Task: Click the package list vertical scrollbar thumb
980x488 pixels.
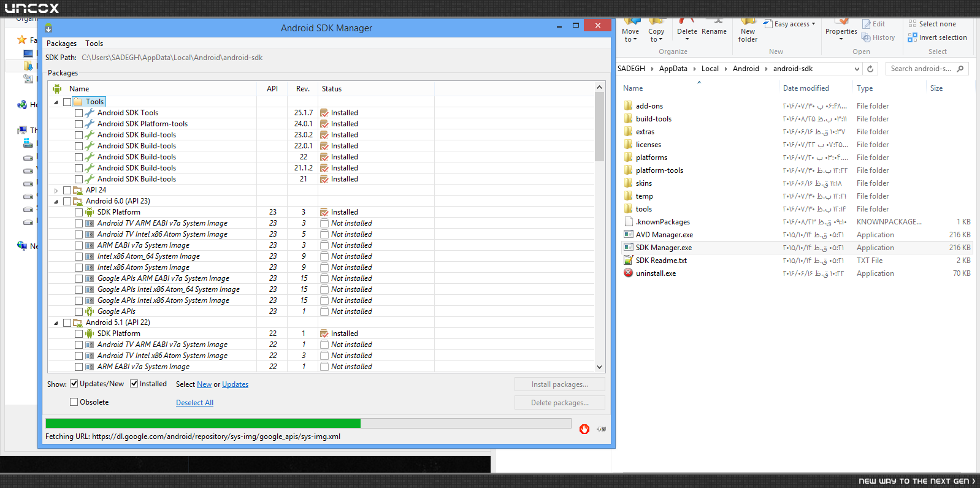Action: 599,128
